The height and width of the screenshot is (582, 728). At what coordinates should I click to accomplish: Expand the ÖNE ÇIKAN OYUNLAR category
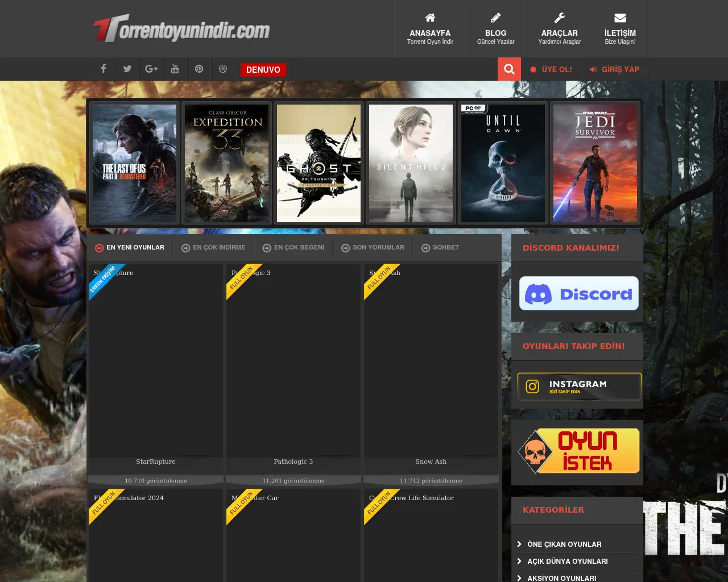(564, 544)
